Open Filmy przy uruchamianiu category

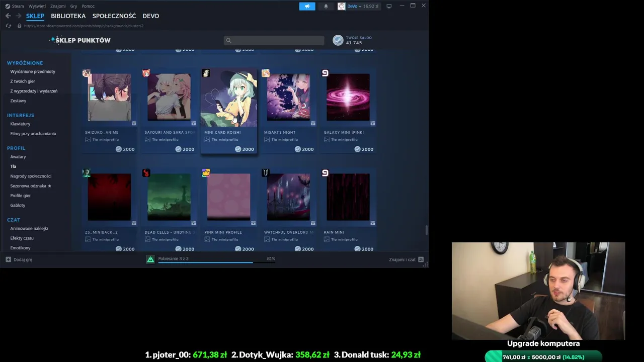point(33,133)
